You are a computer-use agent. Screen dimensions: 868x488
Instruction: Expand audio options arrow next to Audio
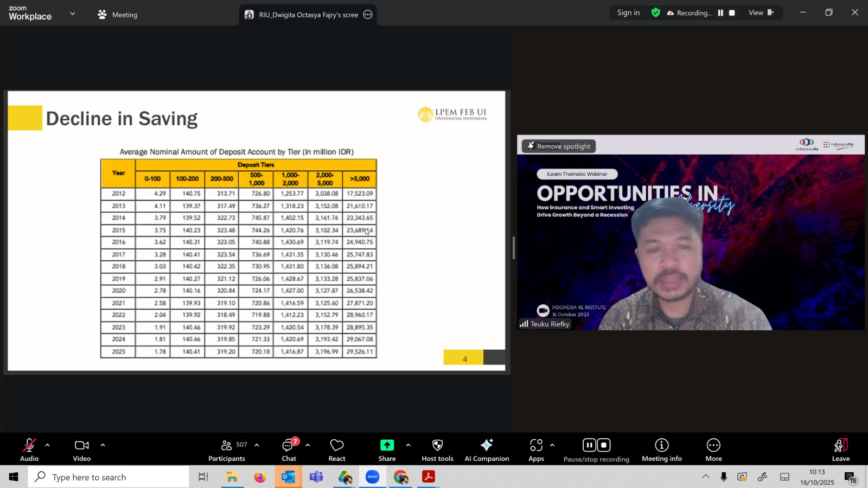(x=48, y=445)
